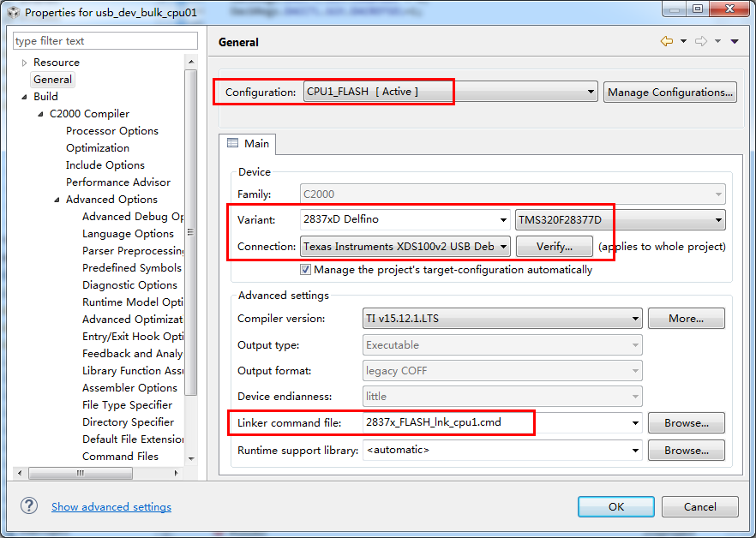
Task: Click Manage Configurations button
Action: [x=670, y=92]
